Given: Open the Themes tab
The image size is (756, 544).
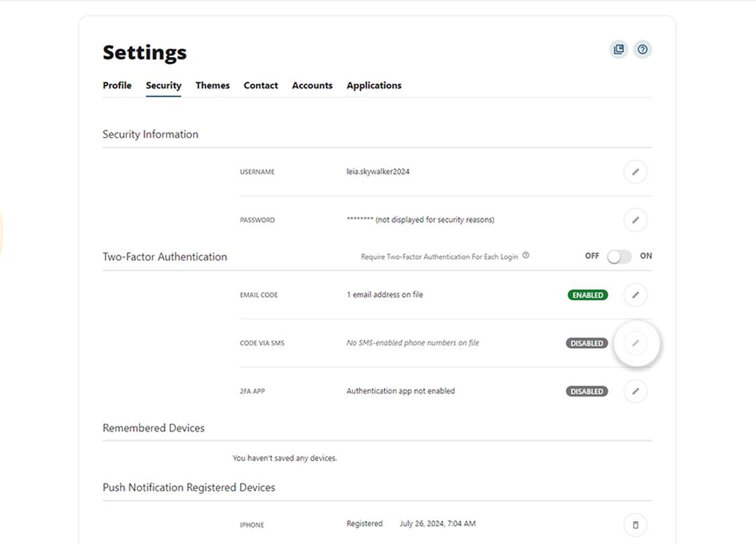Looking at the screenshot, I should [x=212, y=85].
